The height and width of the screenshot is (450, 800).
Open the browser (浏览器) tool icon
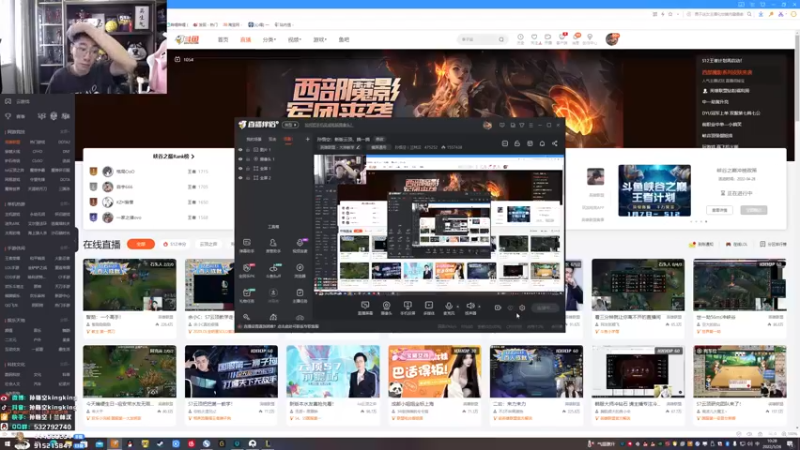(x=300, y=270)
